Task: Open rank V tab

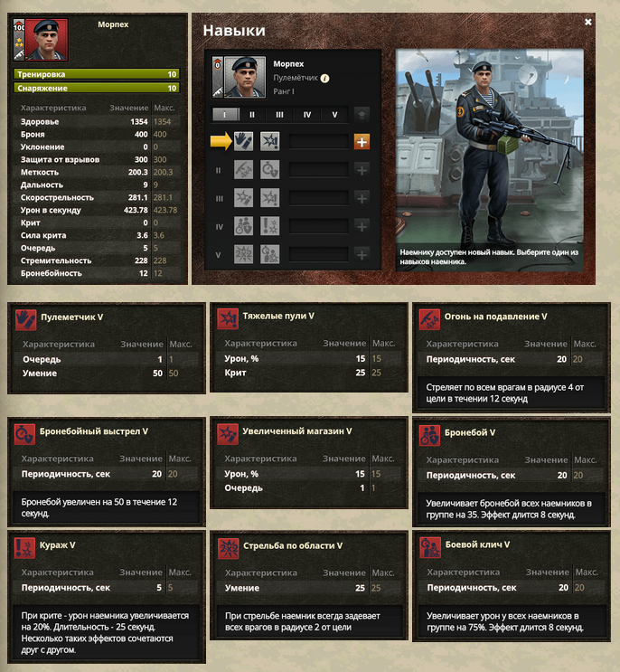Action: 334,115
